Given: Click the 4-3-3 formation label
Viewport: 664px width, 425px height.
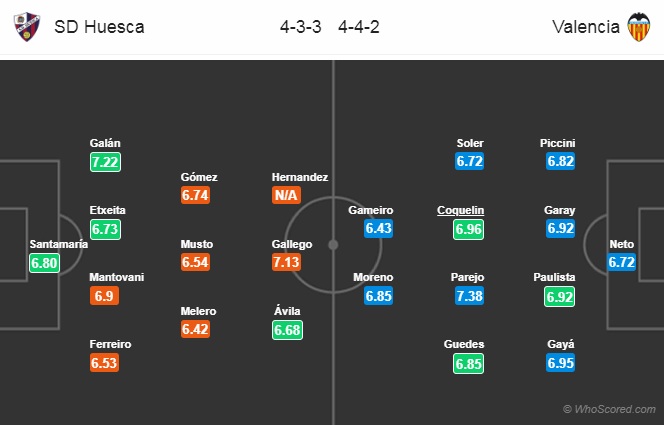Looking at the screenshot, I should pyautogui.click(x=301, y=27).
